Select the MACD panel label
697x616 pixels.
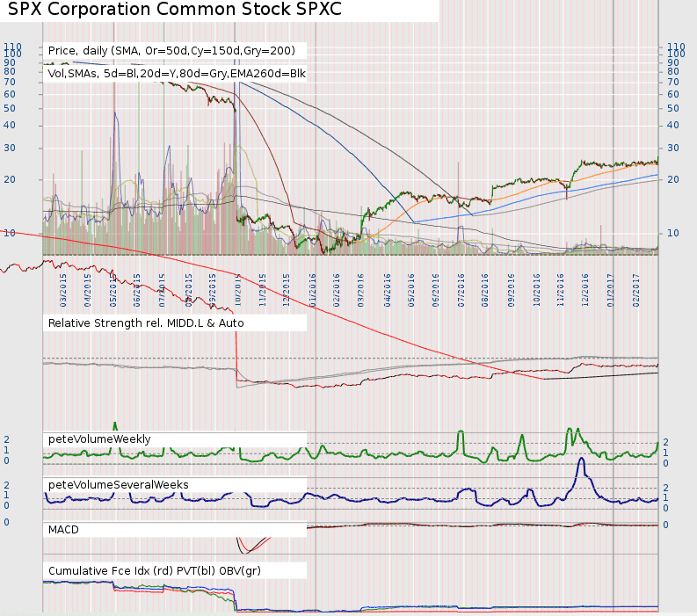[x=63, y=530]
